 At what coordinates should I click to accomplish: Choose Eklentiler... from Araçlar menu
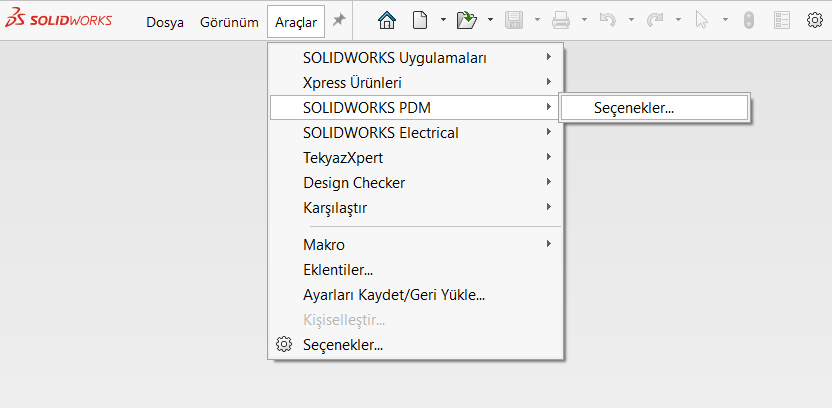(415, 270)
